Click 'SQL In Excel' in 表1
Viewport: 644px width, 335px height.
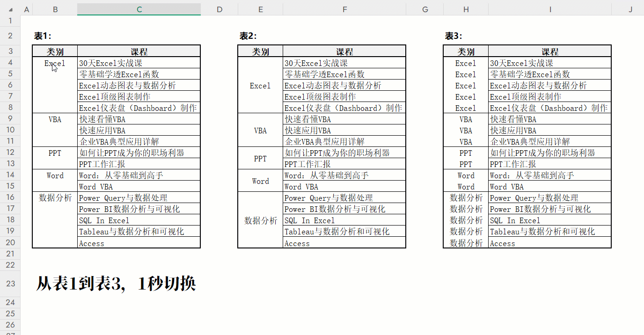[x=139, y=220]
